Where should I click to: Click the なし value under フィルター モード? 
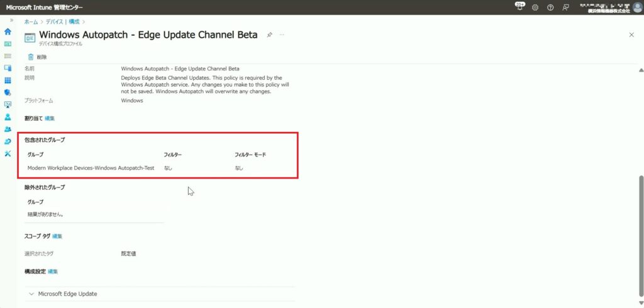click(x=239, y=168)
